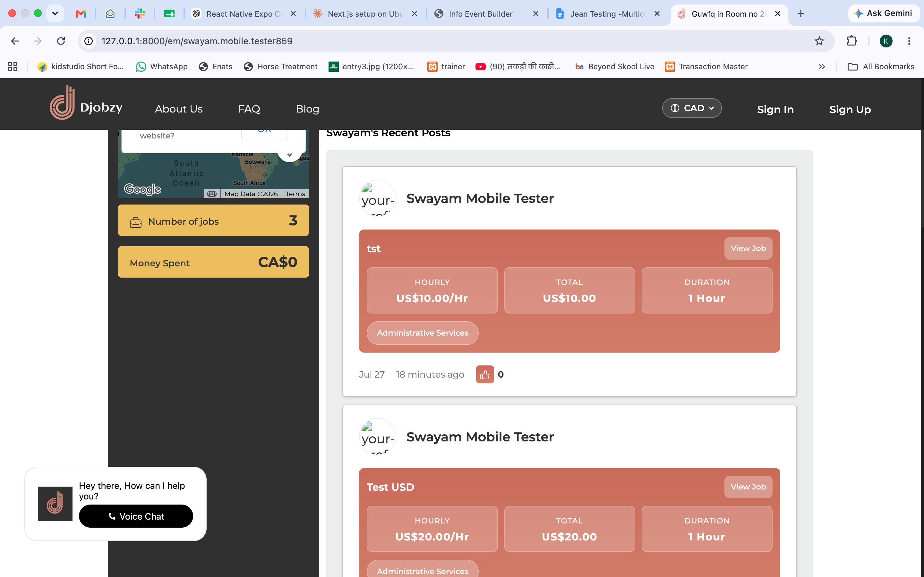Image resolution: width=924 pixels, height=577 pixels.
Task: Open the Slack pinned tab
Action: (140, 14)
